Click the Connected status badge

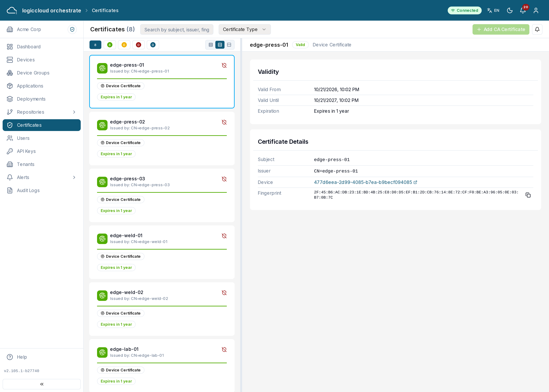click(465, 10)
